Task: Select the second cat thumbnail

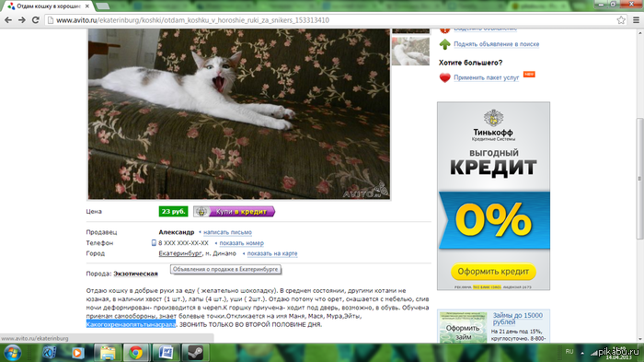Action: [x=410, y=51]
